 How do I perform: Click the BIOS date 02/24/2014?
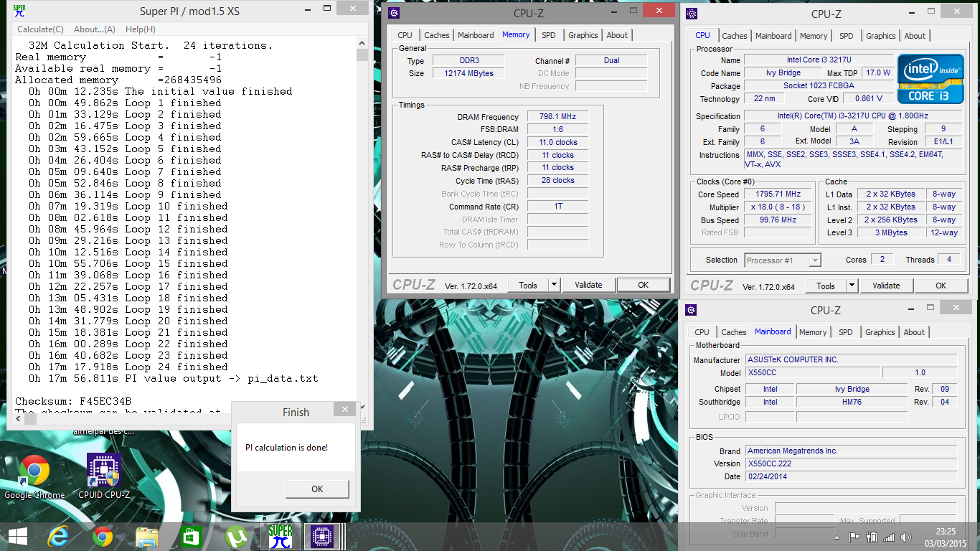[x=851, y=476]
